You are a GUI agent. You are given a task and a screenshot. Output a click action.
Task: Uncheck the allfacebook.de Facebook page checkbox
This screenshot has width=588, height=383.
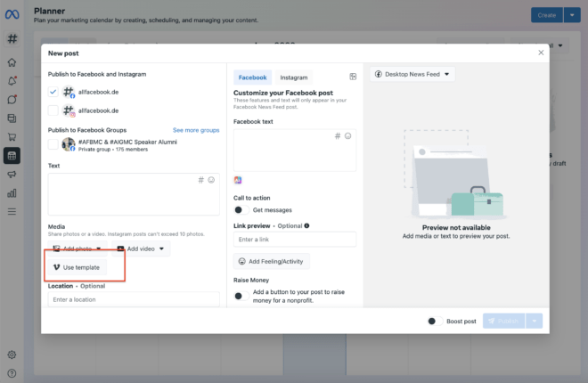(53, 92)
